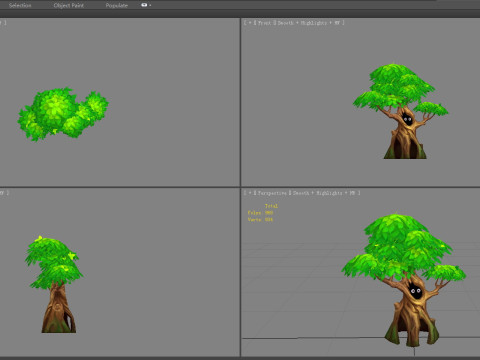The image size is (480, 360).
Task: Open the Front view name menu in viewport label
Action: (x=264, y=23)
